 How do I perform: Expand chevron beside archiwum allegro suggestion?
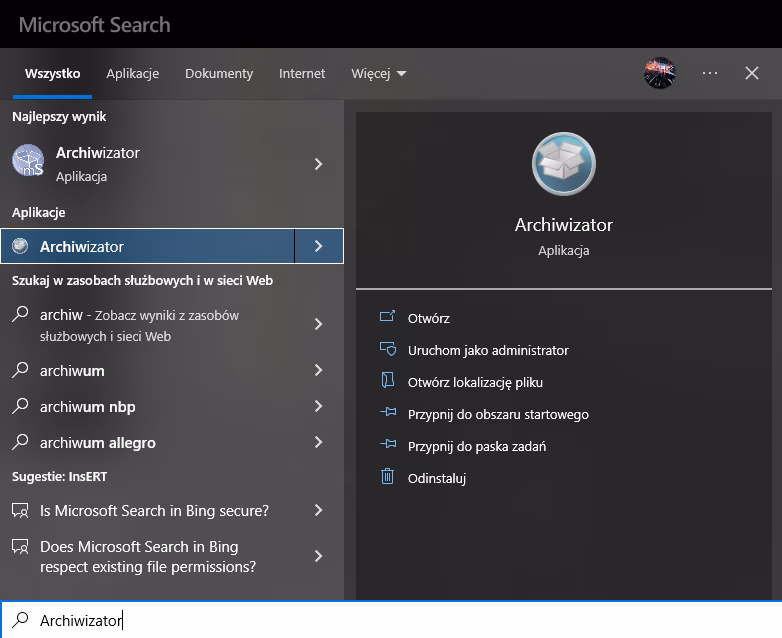[x=319, y=442]
